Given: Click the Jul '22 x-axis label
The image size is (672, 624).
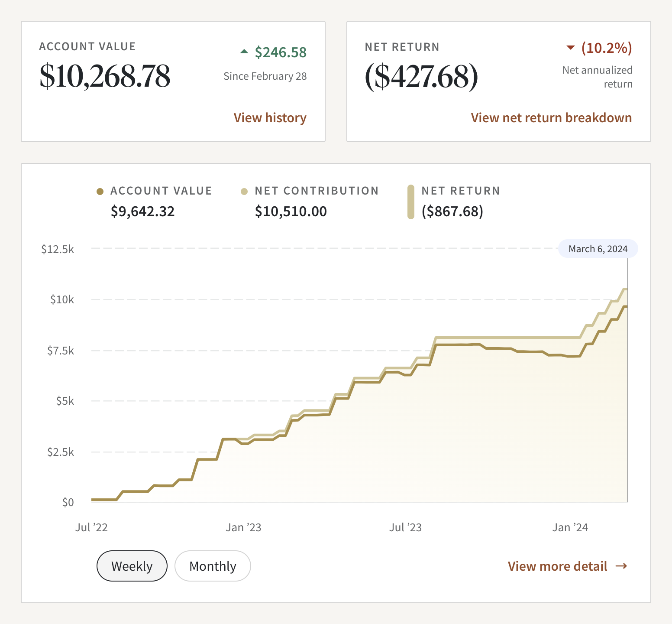Looking at the screenshot, I should pos(91,527).
